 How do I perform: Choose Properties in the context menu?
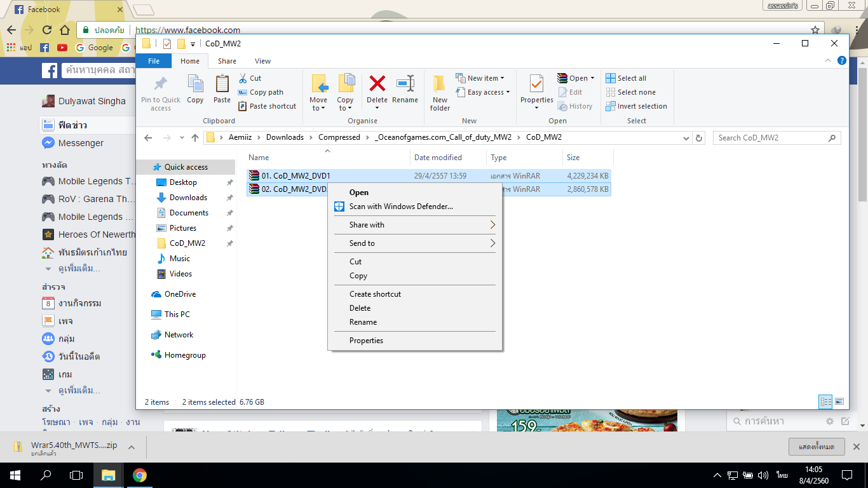click(414, 341)
